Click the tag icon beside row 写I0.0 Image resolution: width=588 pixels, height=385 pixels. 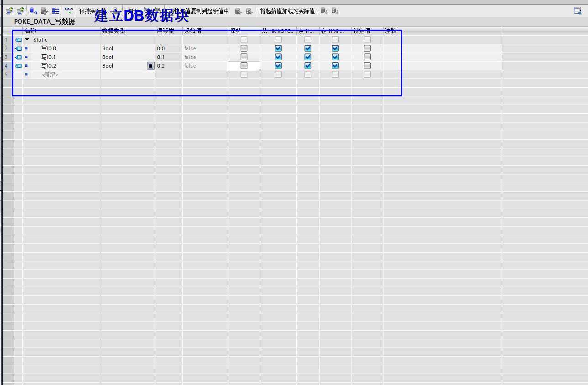(x=18, y=48)
